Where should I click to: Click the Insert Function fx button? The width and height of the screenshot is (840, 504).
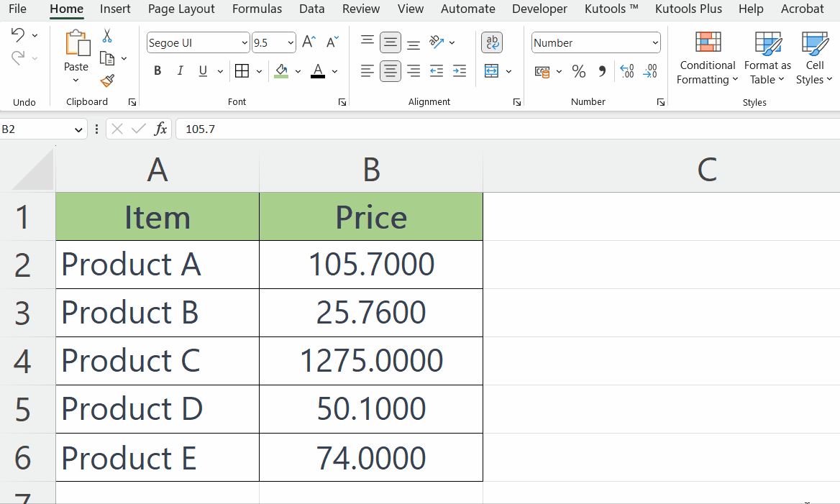[x=160, y=128]
